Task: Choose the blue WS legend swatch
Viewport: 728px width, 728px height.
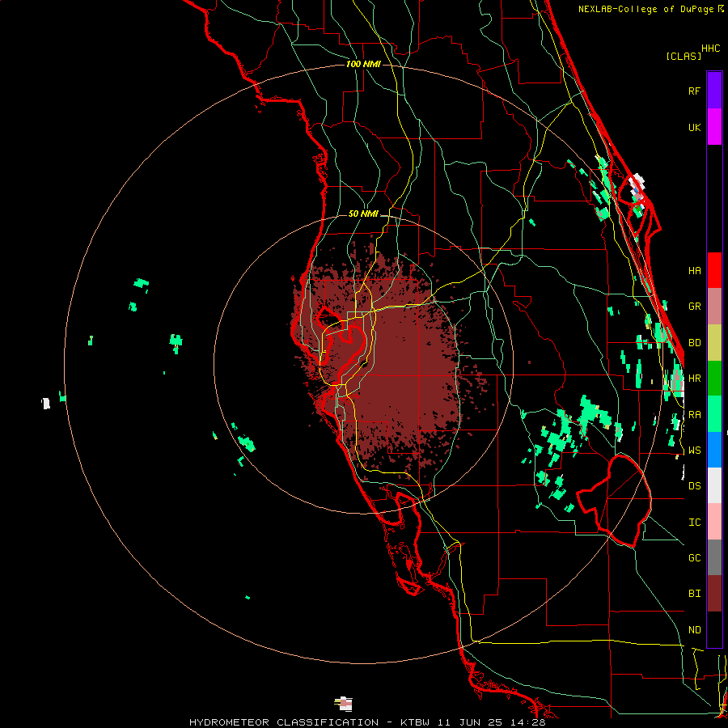Action: 714,450
